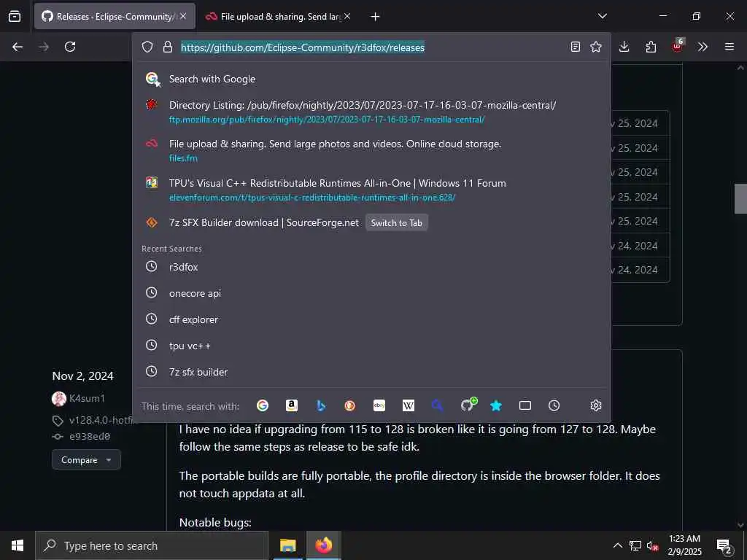This screenshot has width=747, height=560.
Task: Click the page vertical scrollbar thumb
Action: point(740,198)
